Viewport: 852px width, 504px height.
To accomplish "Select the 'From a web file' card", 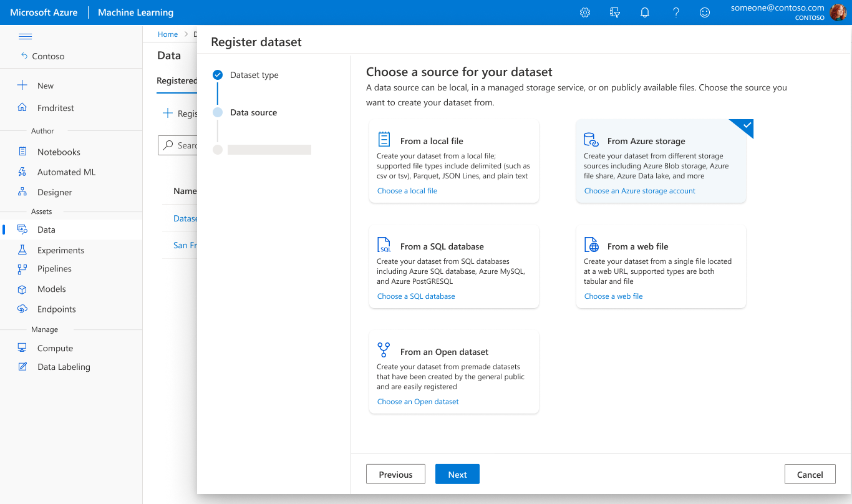I will point(661,266).
